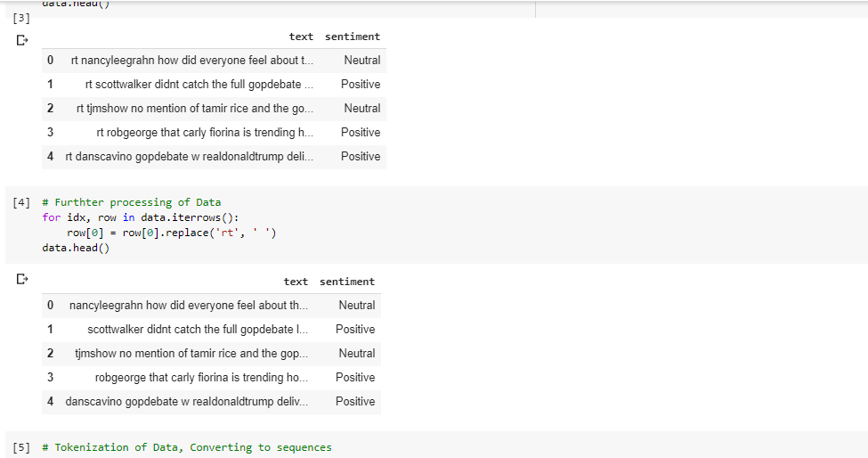Screen dimensions: 868x458
Task: Click index 4 in the second table
Action: coord(51,402)
